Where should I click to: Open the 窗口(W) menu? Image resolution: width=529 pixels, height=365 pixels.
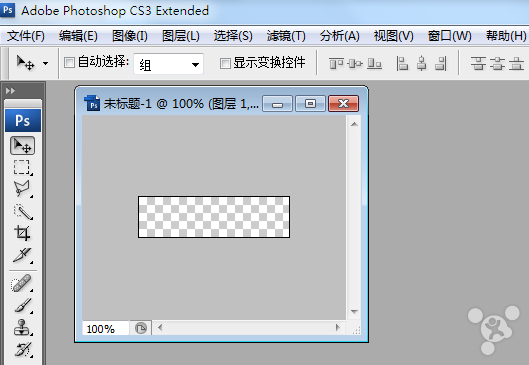(x=449, y=36)
